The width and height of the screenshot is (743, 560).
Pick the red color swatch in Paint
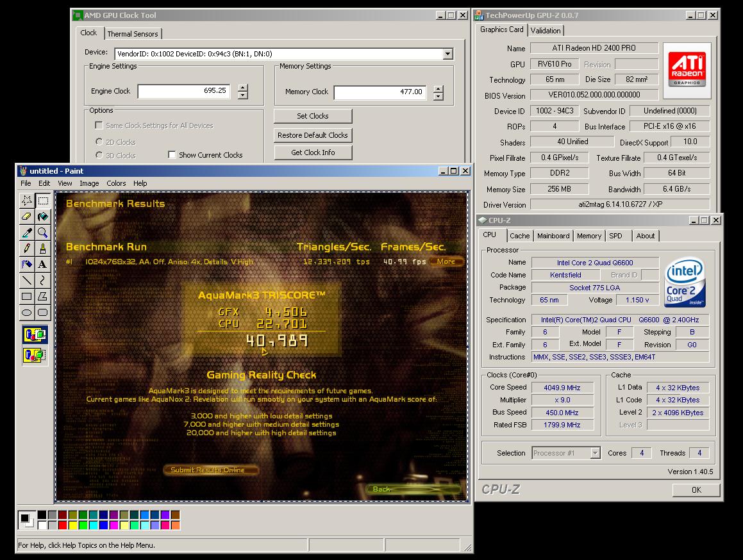pos(62,525)
